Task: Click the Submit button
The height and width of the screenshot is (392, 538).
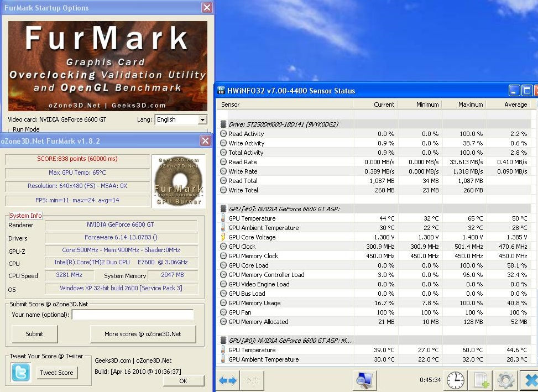Action: (35, 334)
